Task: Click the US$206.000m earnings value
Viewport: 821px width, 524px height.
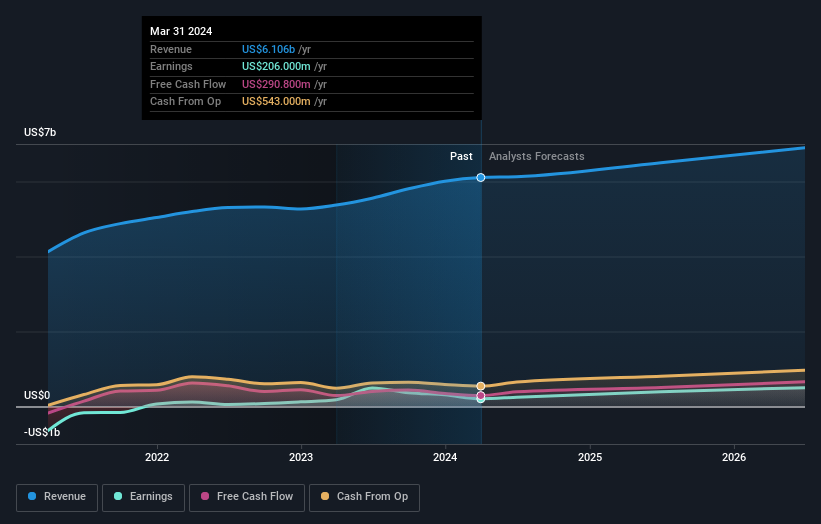Action: point(276,66)
